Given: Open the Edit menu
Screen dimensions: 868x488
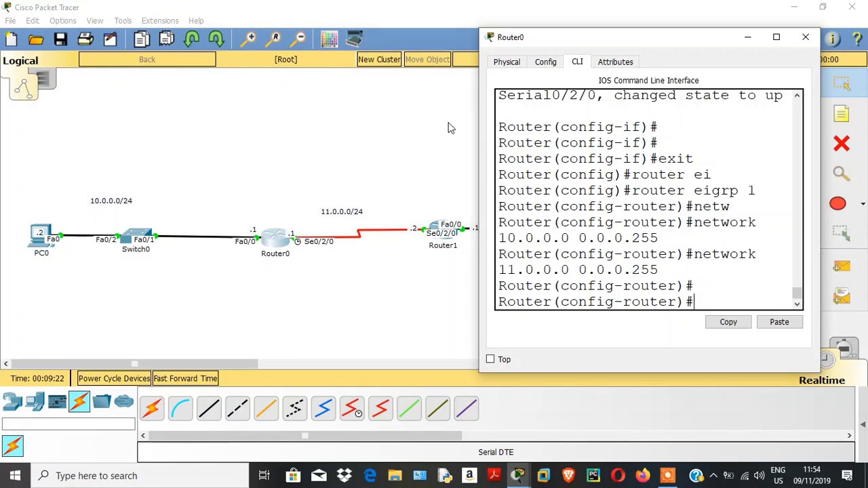Looking at the screenshot, I should [x=33, y=20].
